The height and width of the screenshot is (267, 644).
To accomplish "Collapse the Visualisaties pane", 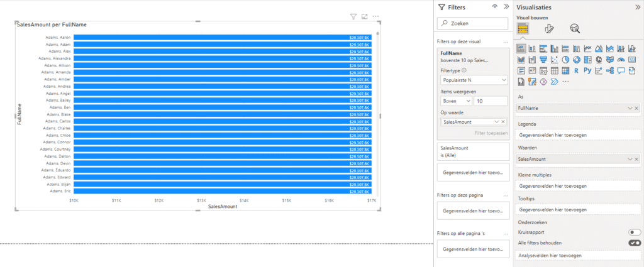I will [x=637, y=6].
